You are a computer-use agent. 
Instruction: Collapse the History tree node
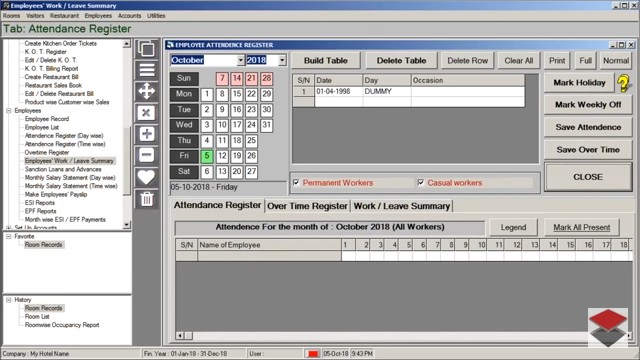9,300
